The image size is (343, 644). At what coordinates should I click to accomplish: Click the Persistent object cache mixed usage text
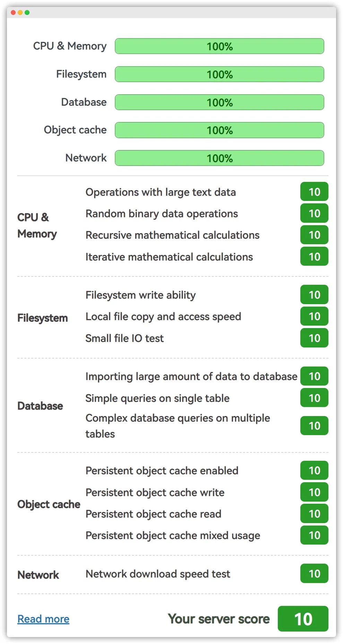click(173, 536)
